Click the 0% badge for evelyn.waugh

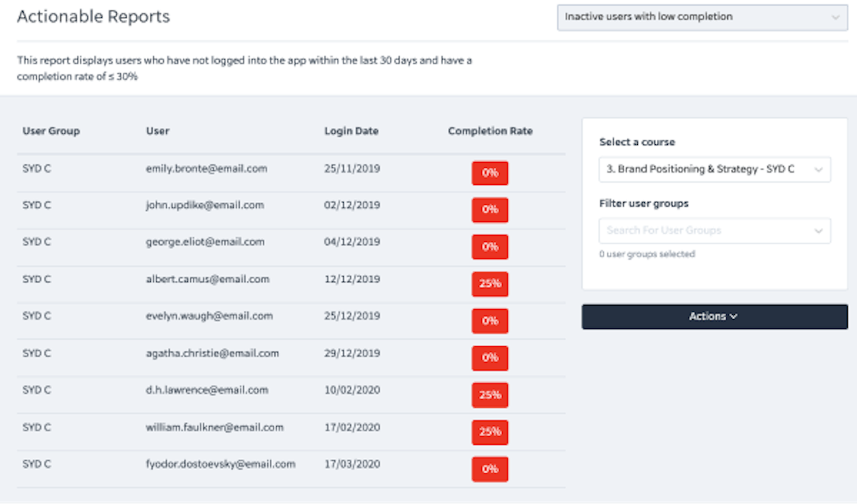coord(490,321)
